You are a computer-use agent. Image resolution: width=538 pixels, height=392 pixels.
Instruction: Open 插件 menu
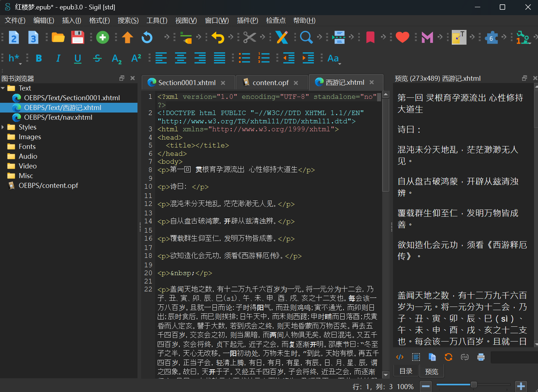248,21
